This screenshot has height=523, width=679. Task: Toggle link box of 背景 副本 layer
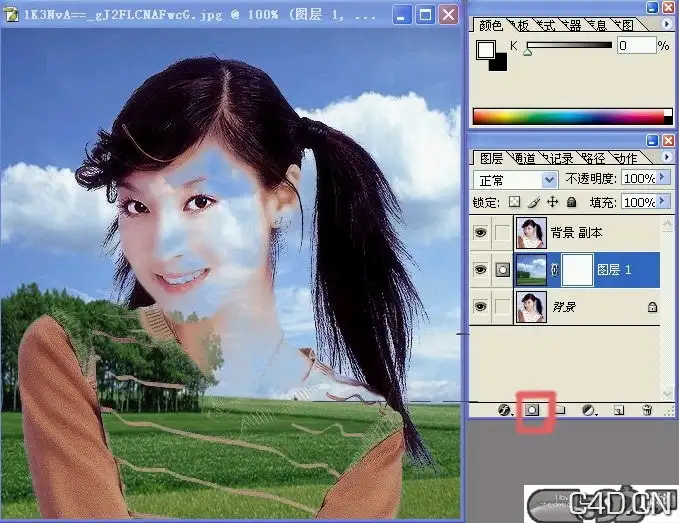point(502,232)
